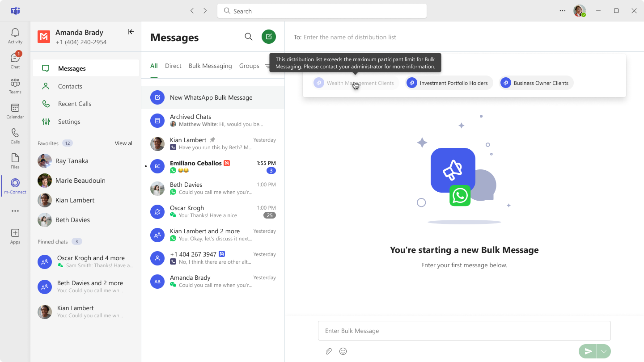Open Contacts in the side menu

(86, 86)
